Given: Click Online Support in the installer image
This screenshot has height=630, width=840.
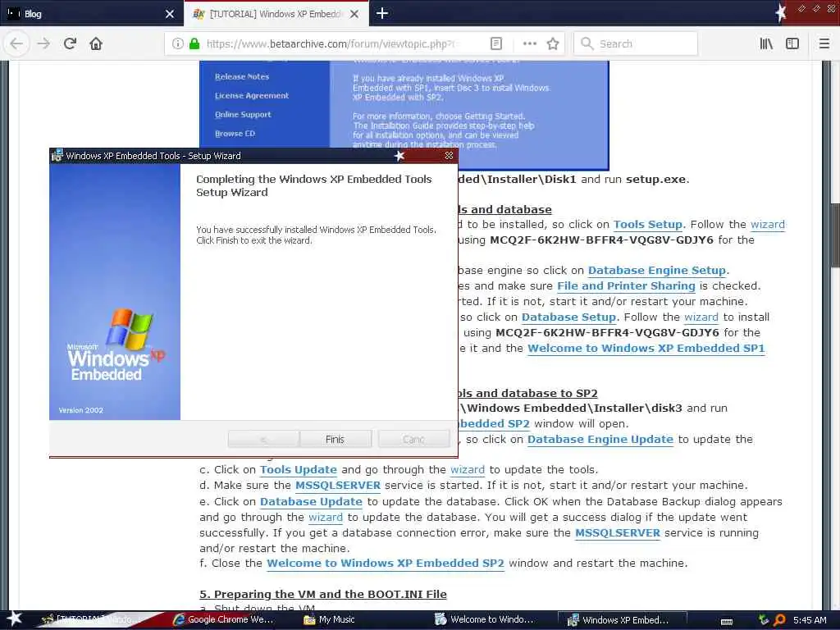Looking at the screenshot, I should pos(243,114).
